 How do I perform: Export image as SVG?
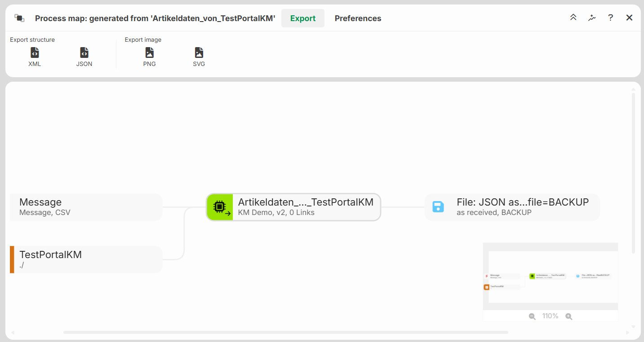(199, 57)
